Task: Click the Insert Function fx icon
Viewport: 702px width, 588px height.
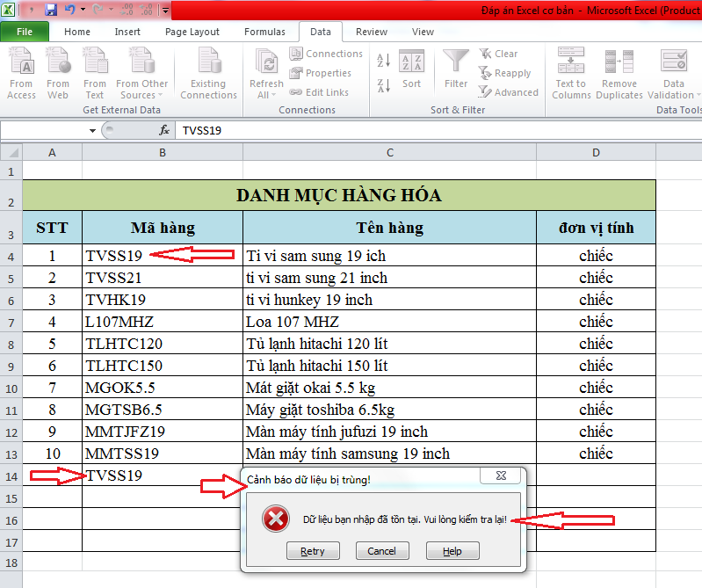Action: click(x=164, y=130)
